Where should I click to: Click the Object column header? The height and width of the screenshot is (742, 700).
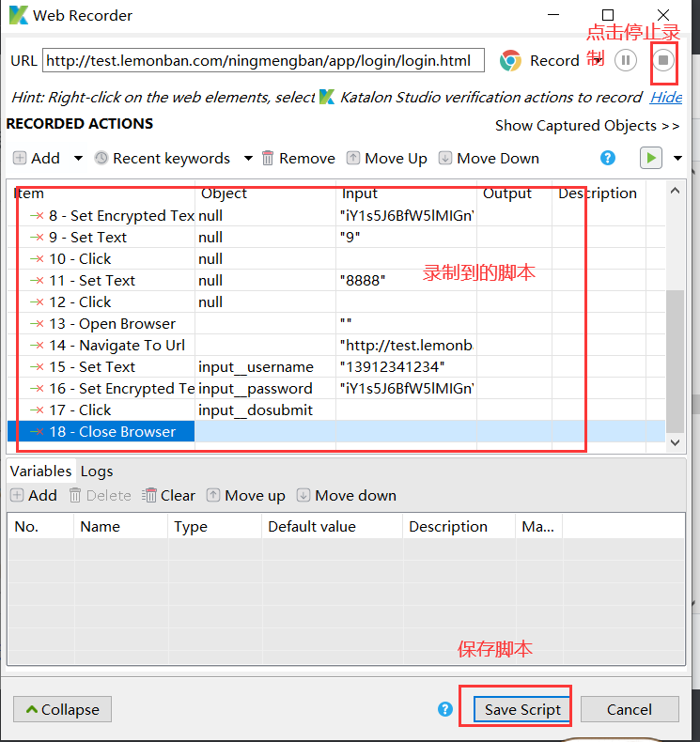click(265, 193)
